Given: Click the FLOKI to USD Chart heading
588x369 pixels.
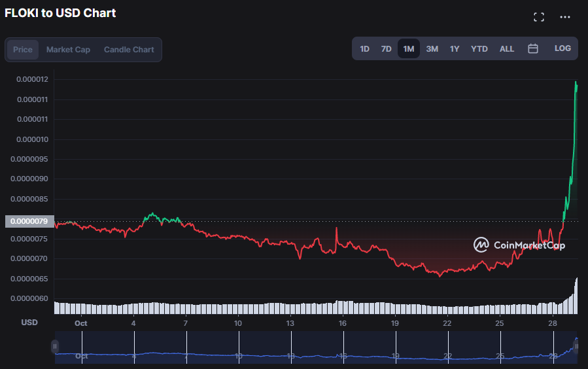Looking at the screenshot, I should click(60, 13).
